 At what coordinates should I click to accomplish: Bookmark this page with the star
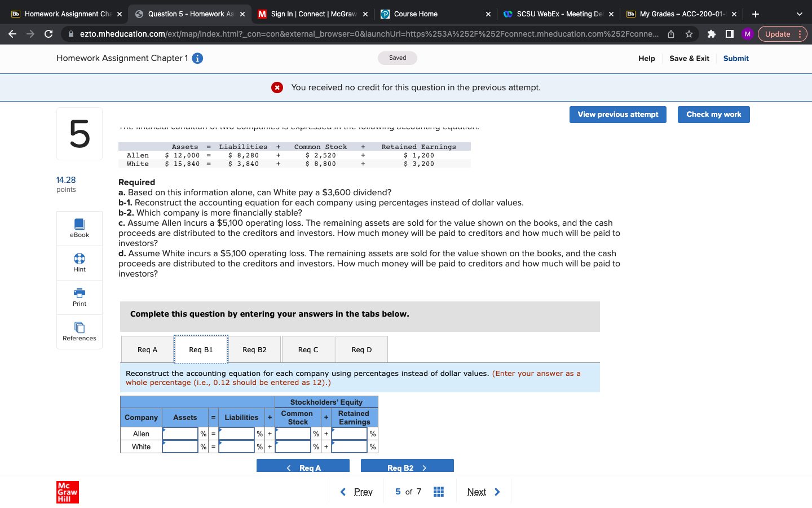[x=689, y=34]
